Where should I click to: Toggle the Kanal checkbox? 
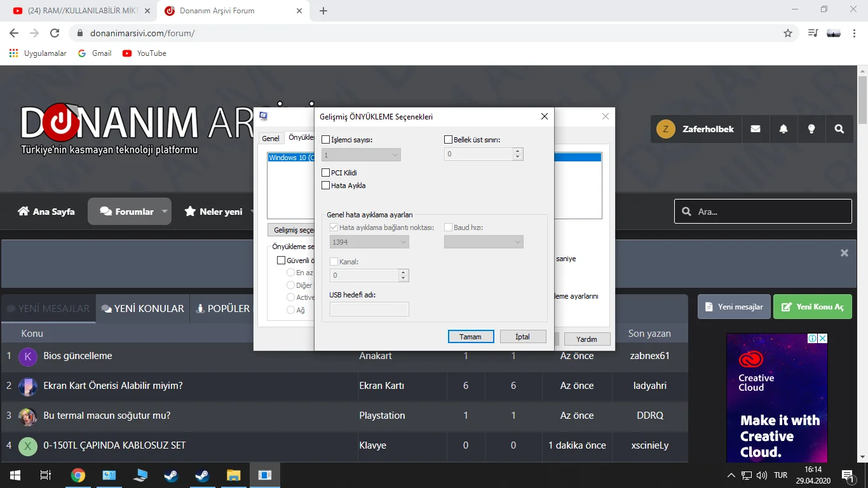pyautogui.click(x=334, y=262)
